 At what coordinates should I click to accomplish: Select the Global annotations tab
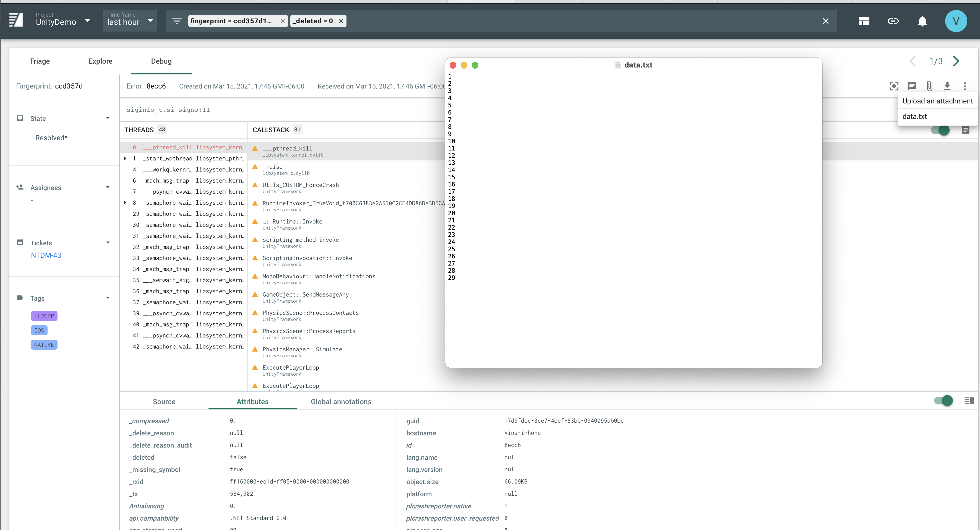coord(341,402)
